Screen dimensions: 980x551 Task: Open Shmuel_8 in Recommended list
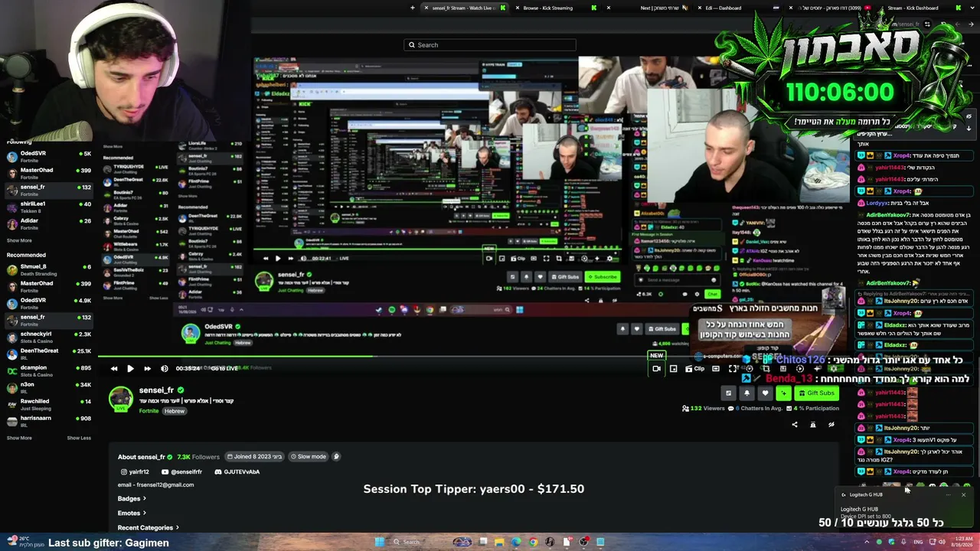49,269
